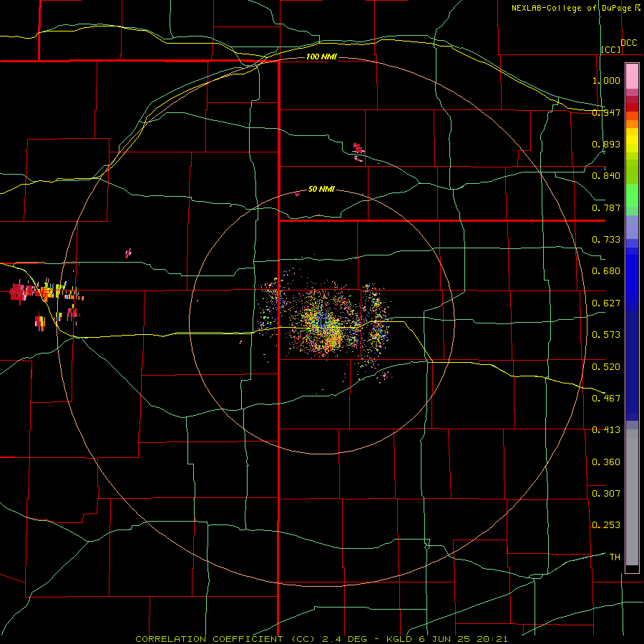Click the large crimson echo block at far west
This screenshot has height=644, width=644.
[x=19, y=292]
